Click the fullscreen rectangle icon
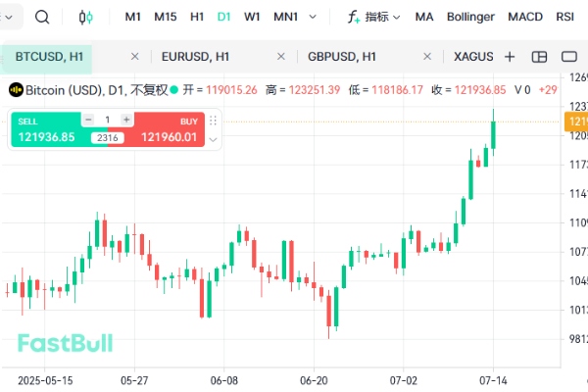 coord(566,57)
